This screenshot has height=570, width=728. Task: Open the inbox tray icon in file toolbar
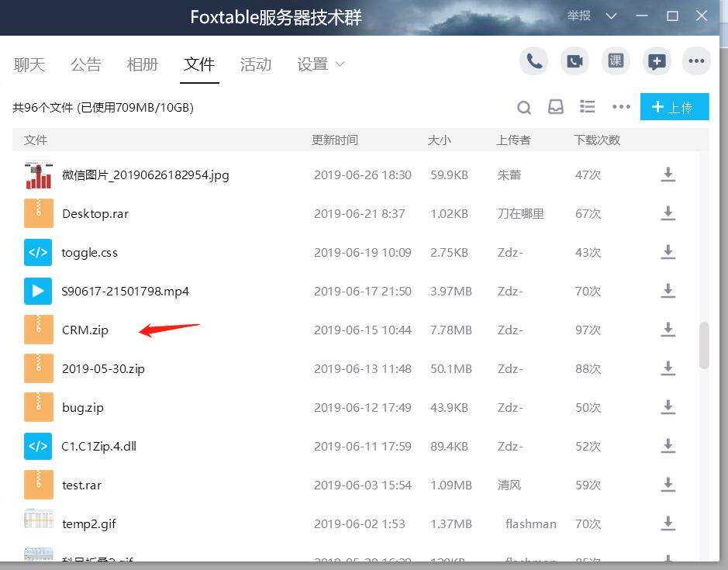click(x=555, y=107)
